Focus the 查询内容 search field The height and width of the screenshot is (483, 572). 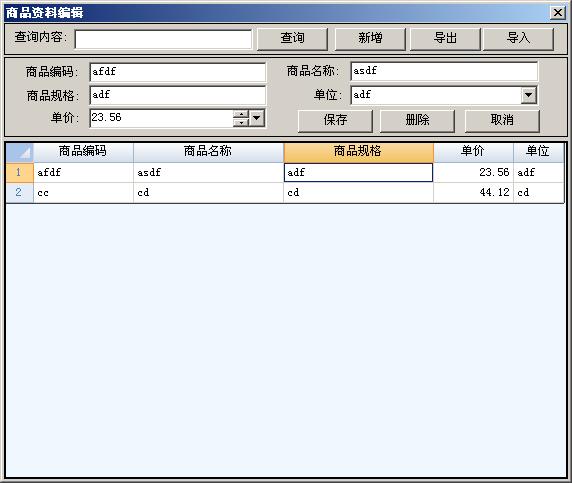[163, 39]
